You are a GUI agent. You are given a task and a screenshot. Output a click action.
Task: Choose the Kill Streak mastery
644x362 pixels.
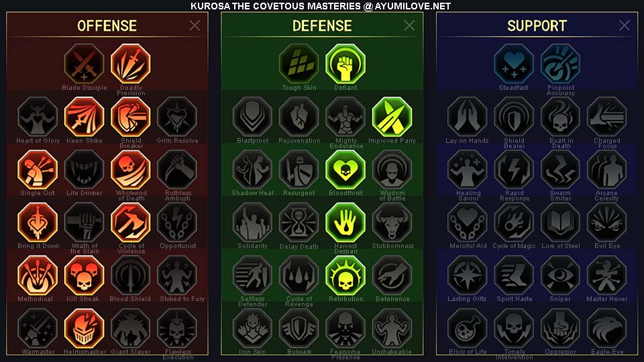(85, 276)
